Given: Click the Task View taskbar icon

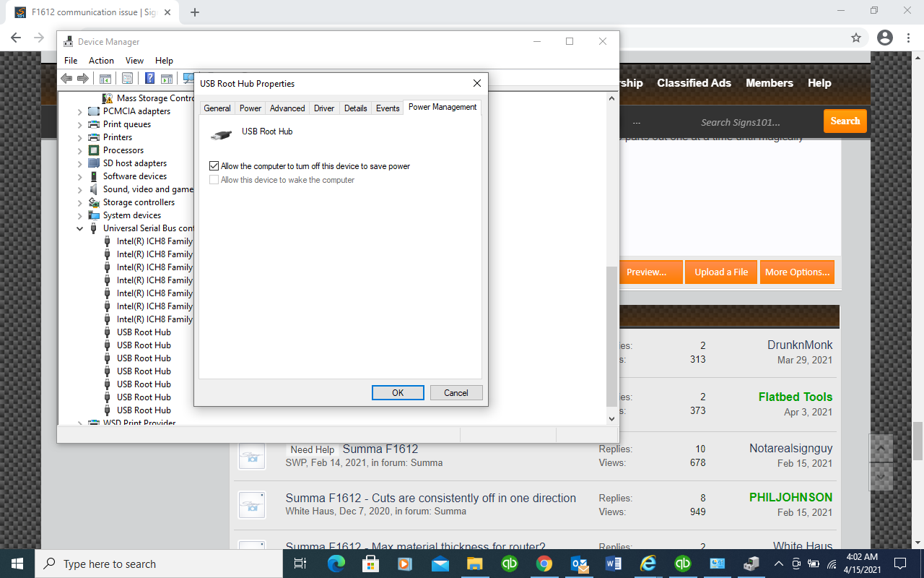Looking at the screenshot, I should click(x=300, y=564).
